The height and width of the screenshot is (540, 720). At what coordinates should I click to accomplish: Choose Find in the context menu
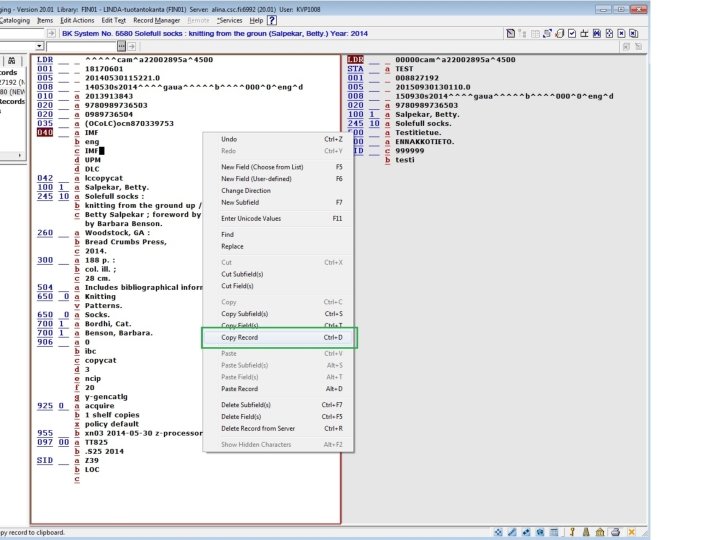[278, 235]
